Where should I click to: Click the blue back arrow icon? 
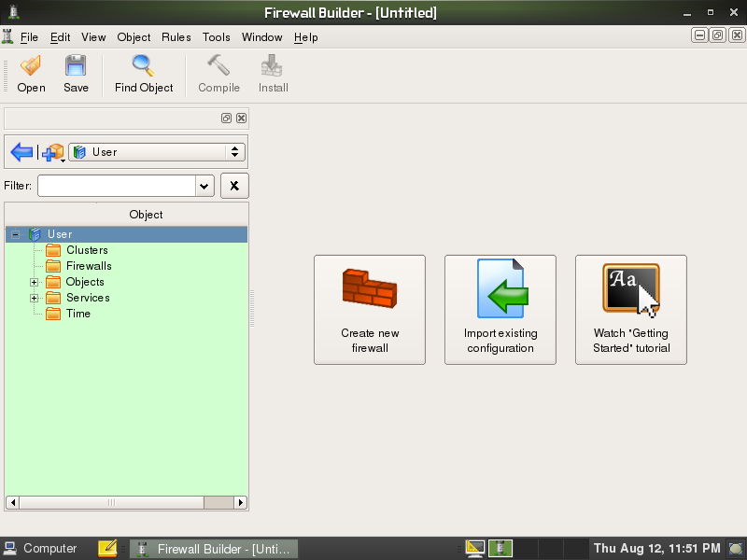tap(21, 152)
